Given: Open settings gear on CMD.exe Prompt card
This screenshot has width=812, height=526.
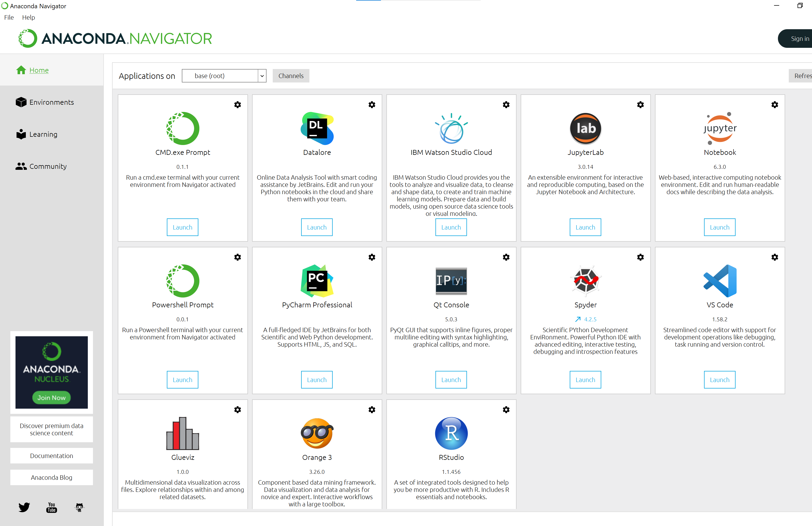Looking at the screenshot, I should point(237,104).
